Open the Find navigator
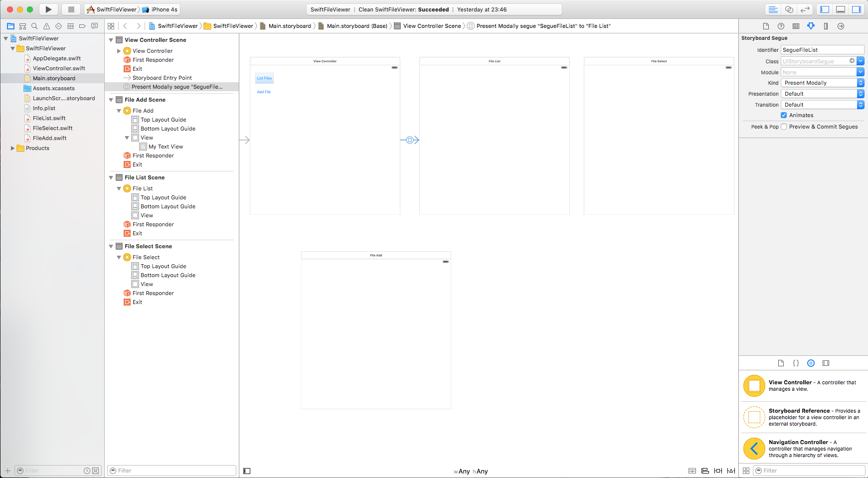The image size is (868, 478). point(34,26)
